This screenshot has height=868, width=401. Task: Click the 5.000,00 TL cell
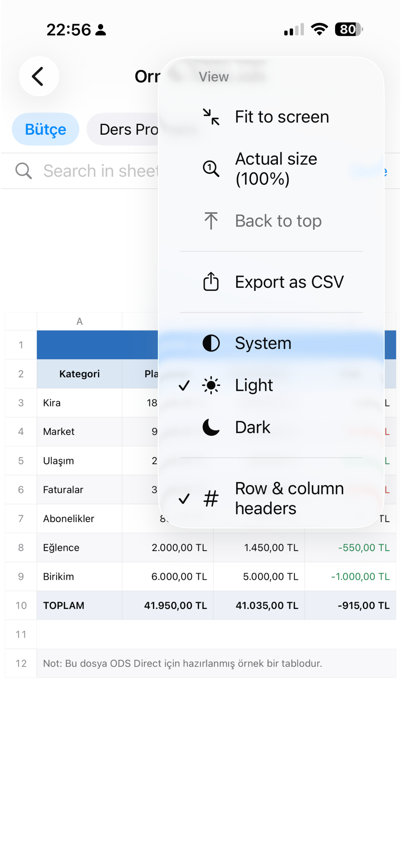[x=259, y=576]
